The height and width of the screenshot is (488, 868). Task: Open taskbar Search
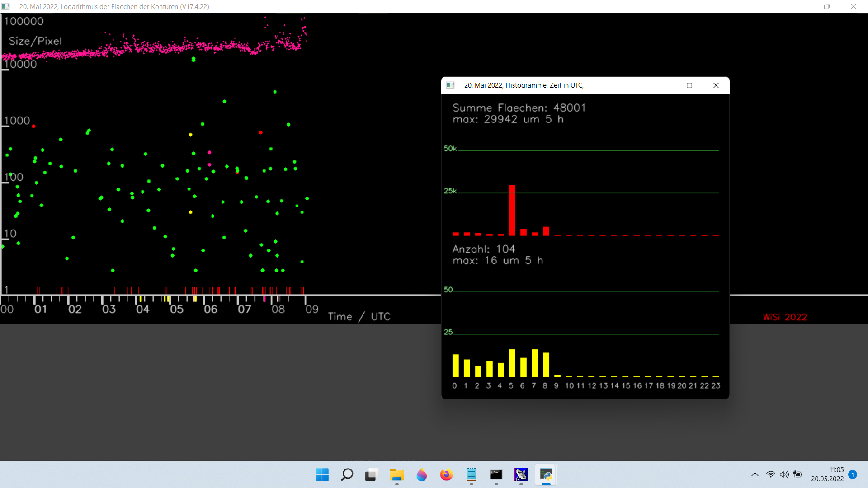(347, 475)
